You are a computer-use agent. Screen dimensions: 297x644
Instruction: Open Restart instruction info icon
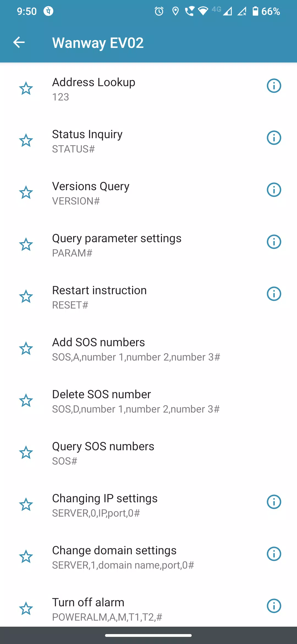274,294
